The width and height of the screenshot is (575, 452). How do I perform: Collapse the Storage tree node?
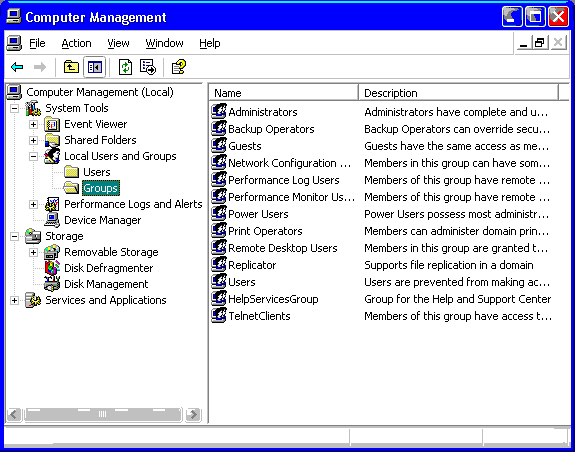point(14,236)
